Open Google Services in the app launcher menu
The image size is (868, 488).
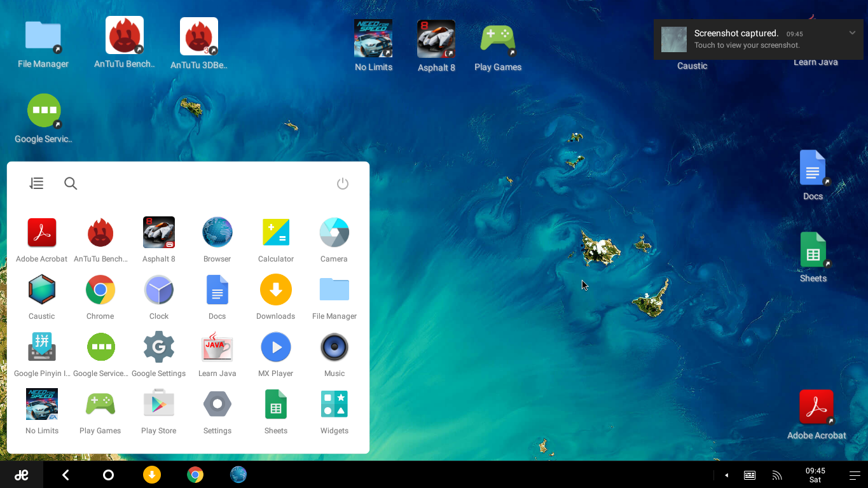click(x=100, y=347)
